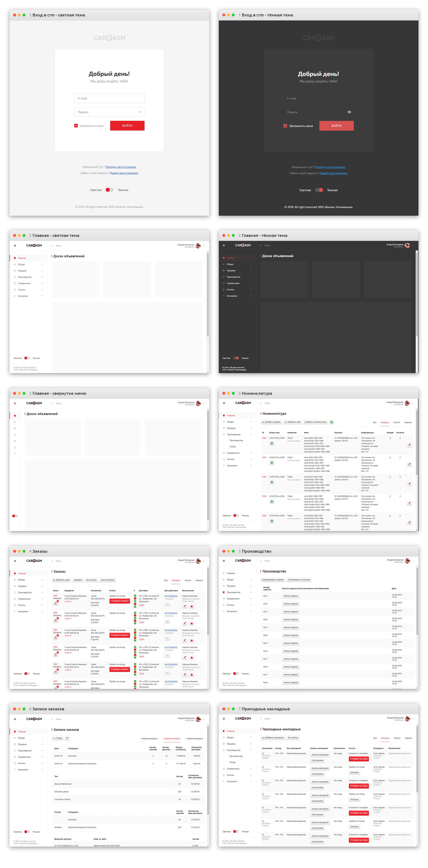428x868 pixels.
Task: Toggle Запомнить меня checkbox on dark login
Action: coord(285,126)
